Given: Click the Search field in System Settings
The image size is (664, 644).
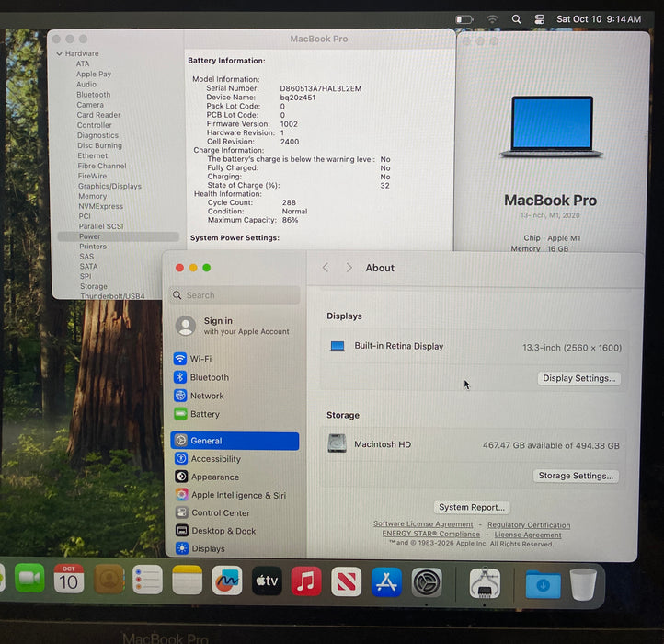Looking at the screenshot, I should click(235, 295).
